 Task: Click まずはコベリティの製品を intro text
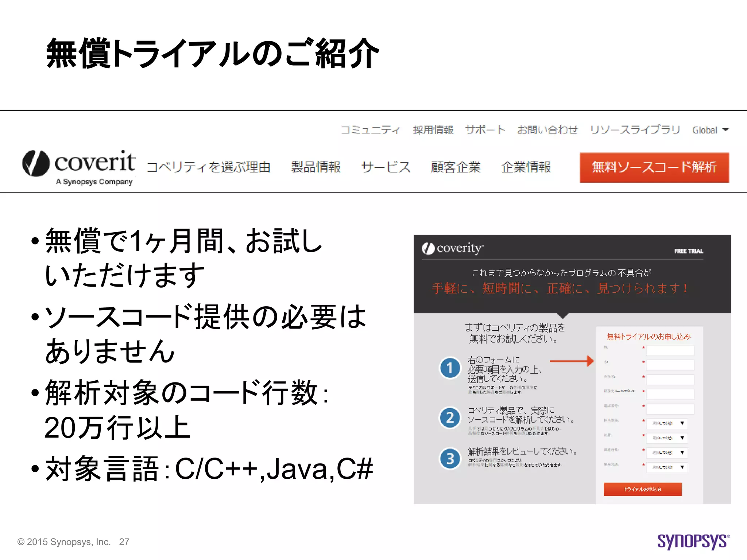point(515,328)
